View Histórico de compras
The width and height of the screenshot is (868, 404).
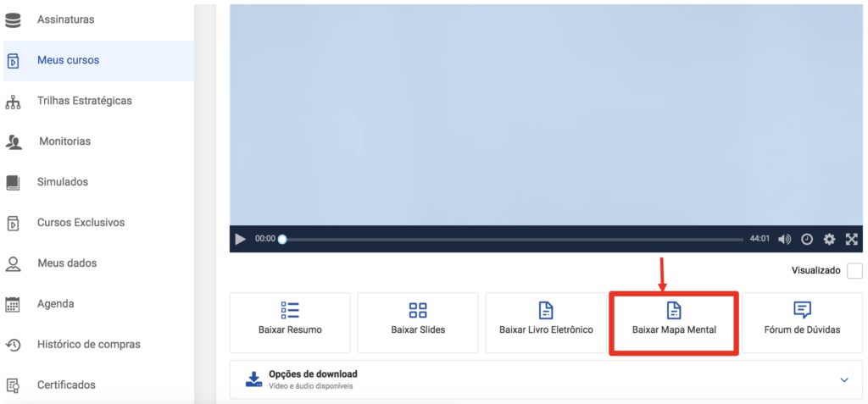tap(88, 344)
